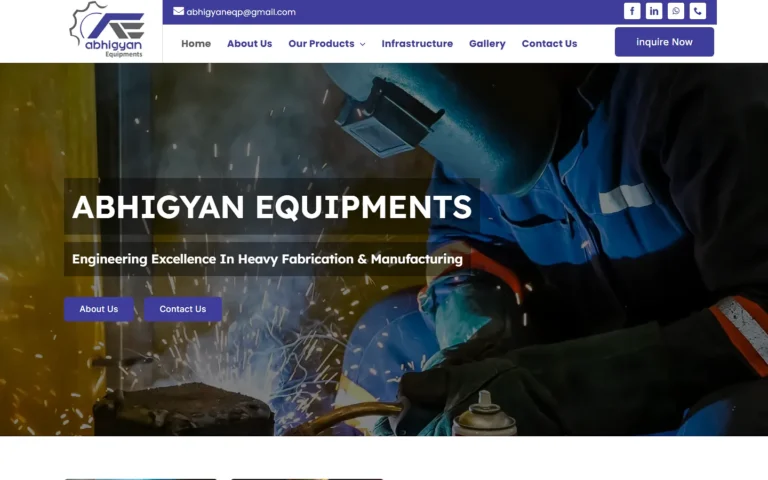768x480 pixels.
Task: Select Contact Us in the navigation bar
Action: pos(549,44)
